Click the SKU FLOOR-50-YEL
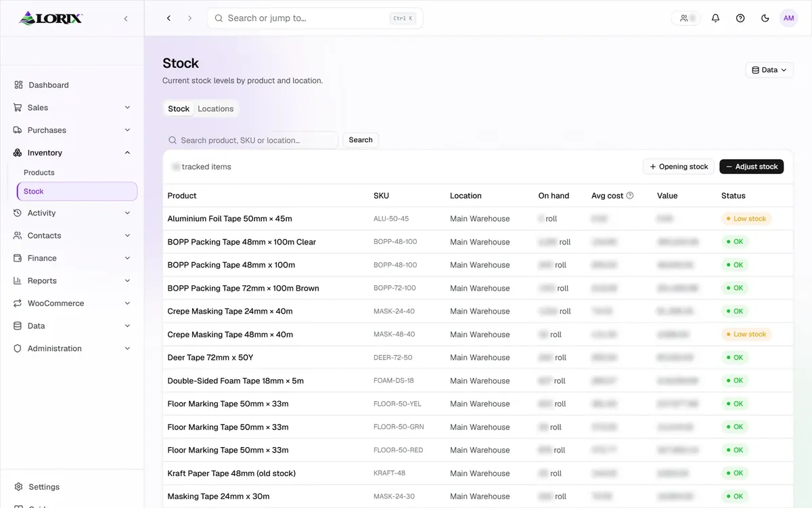Viewport: 812px width, 508px height. click(397, 404)
